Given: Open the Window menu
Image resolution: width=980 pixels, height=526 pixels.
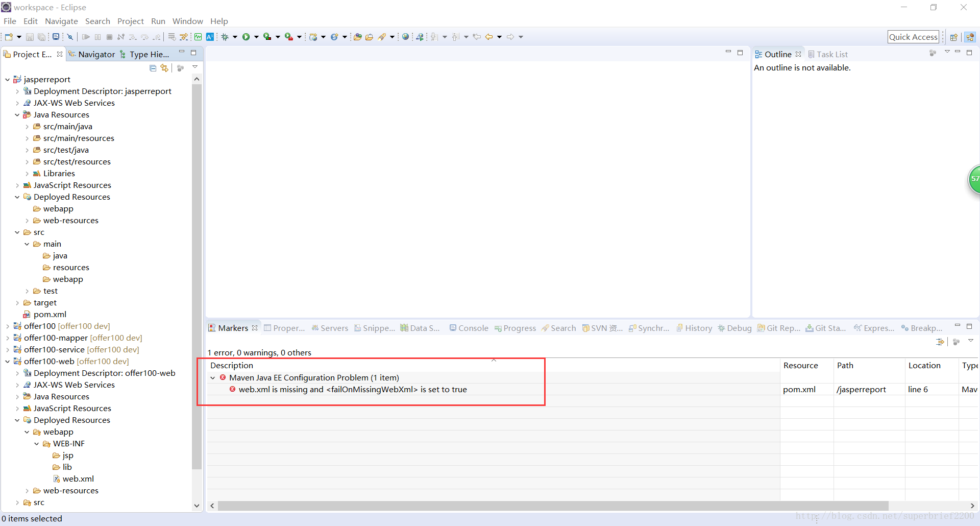Looking at the screenshot, I should click(187, 21).
